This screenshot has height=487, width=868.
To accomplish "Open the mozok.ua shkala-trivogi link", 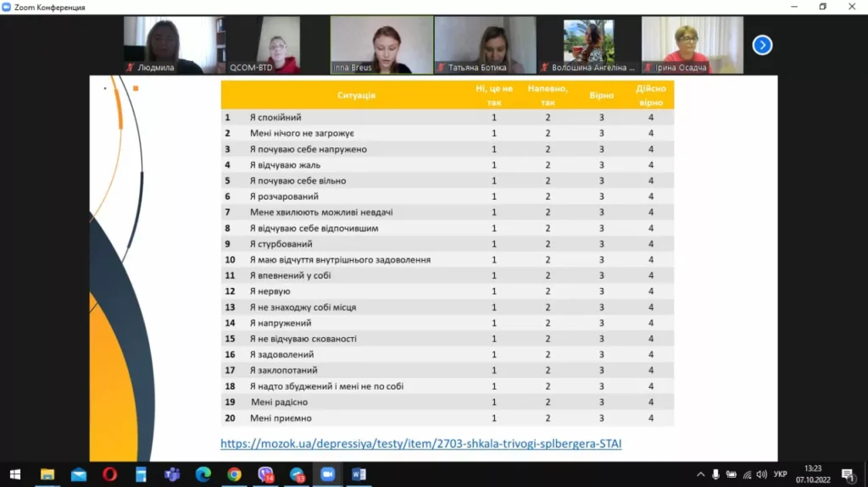I will (x=420, y=443).
